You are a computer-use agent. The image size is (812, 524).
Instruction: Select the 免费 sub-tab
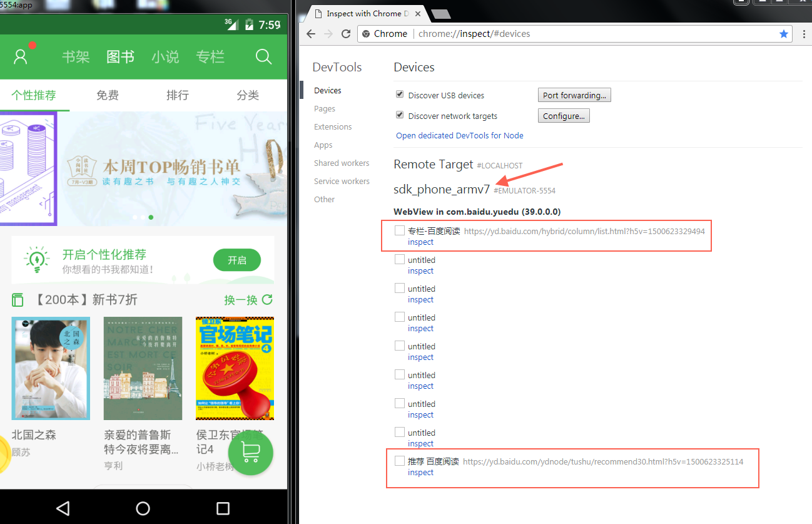pyautogui.click(x=108, y=95)
